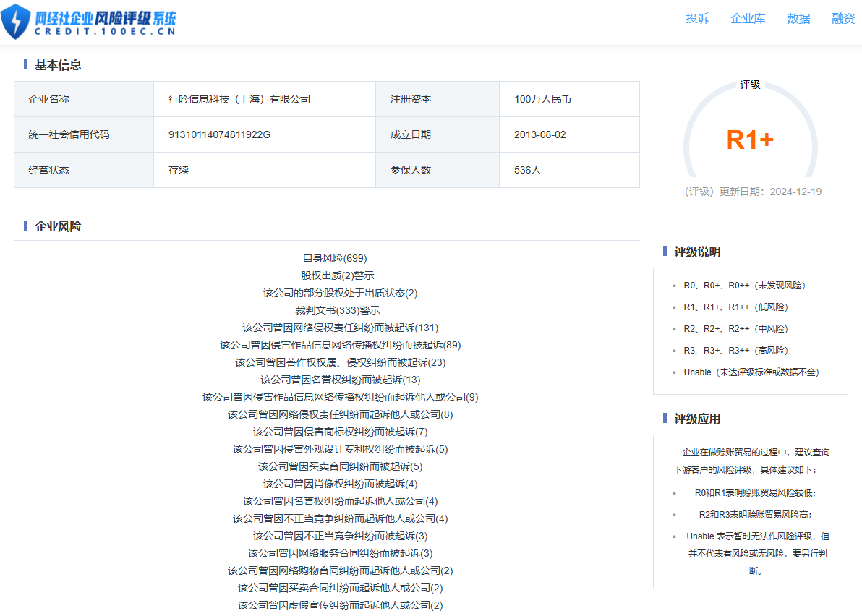
Task: Click the rating update date 2024-12-19 text
Action: tap(795, 192)
